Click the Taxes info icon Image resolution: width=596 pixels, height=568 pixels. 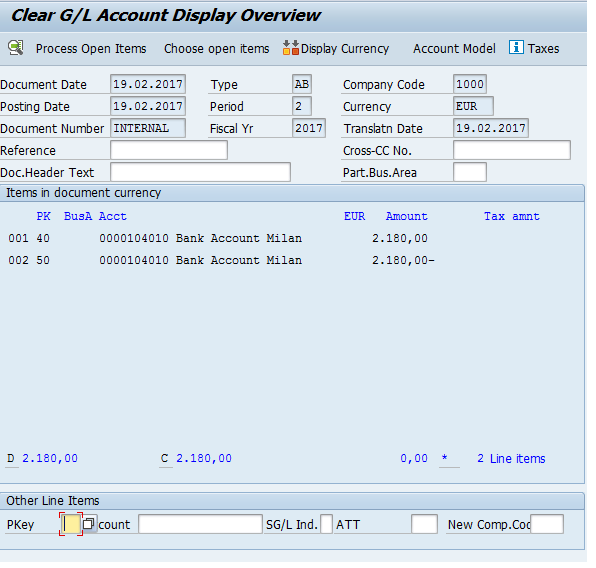click(x=516, y=48)
